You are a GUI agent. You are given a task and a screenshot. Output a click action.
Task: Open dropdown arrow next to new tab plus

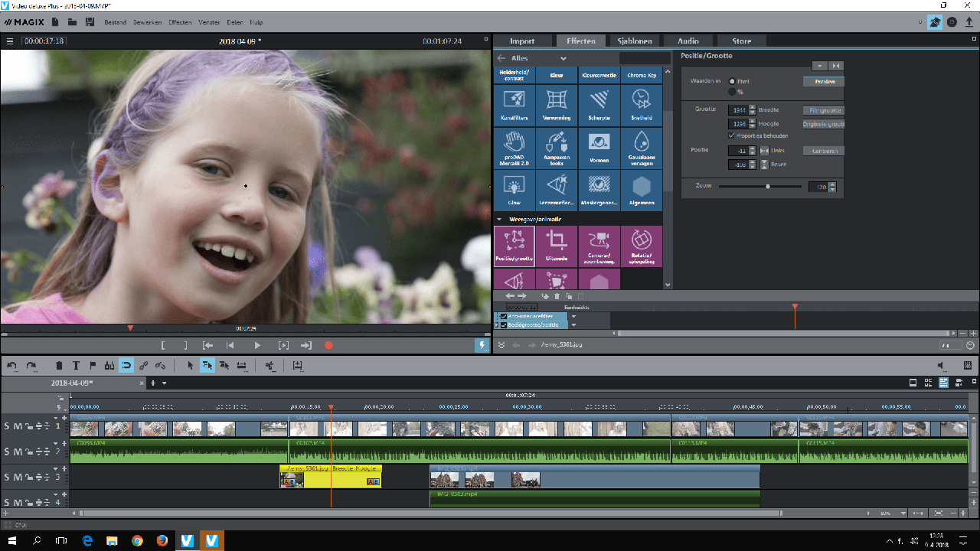[164, 383]
